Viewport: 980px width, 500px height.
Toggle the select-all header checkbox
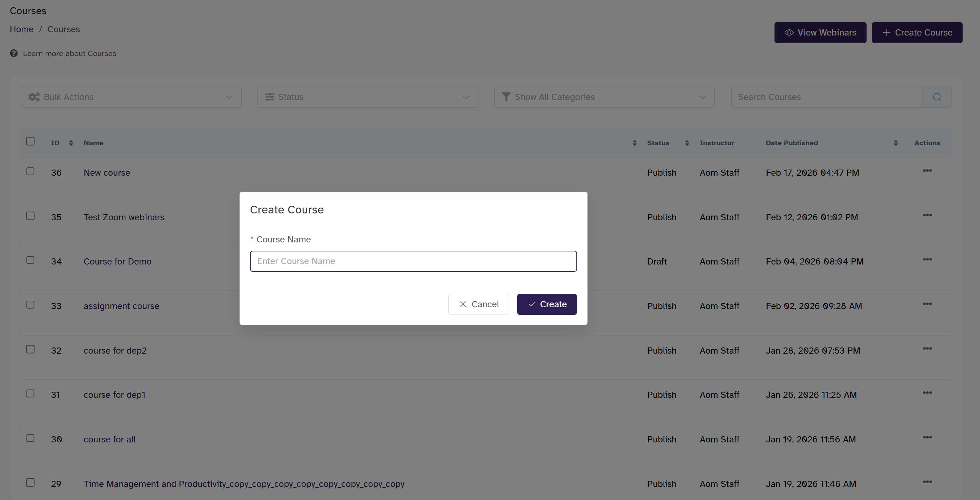point(30,141)
